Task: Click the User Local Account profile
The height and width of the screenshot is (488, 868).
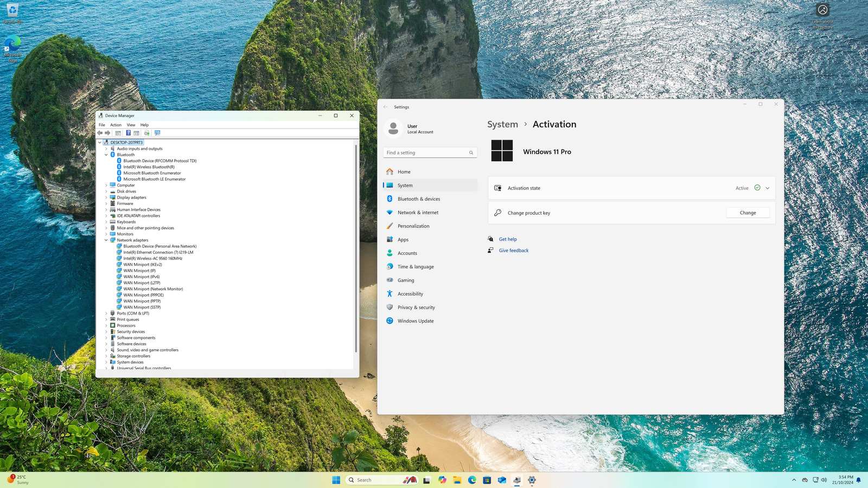Action: [x=410, y=129]
